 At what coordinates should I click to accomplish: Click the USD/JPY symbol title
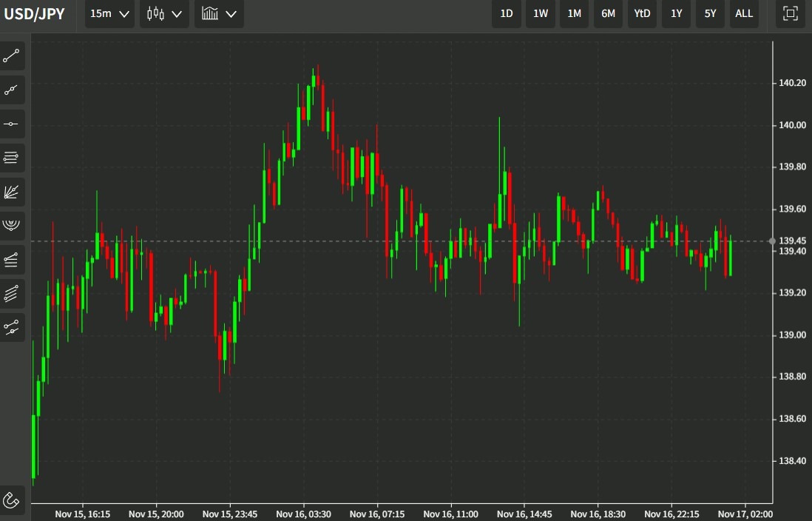(x=34, y=14)
